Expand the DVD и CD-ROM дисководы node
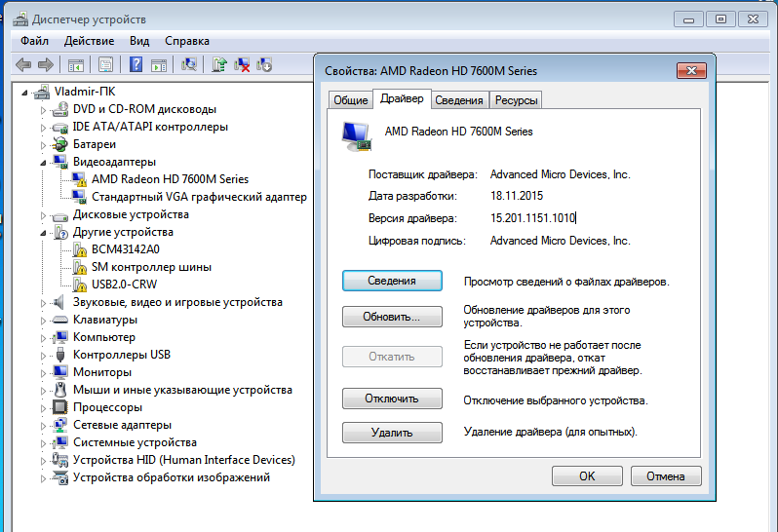Viewport: 778px width, 532px height. (x=43, y=110)
